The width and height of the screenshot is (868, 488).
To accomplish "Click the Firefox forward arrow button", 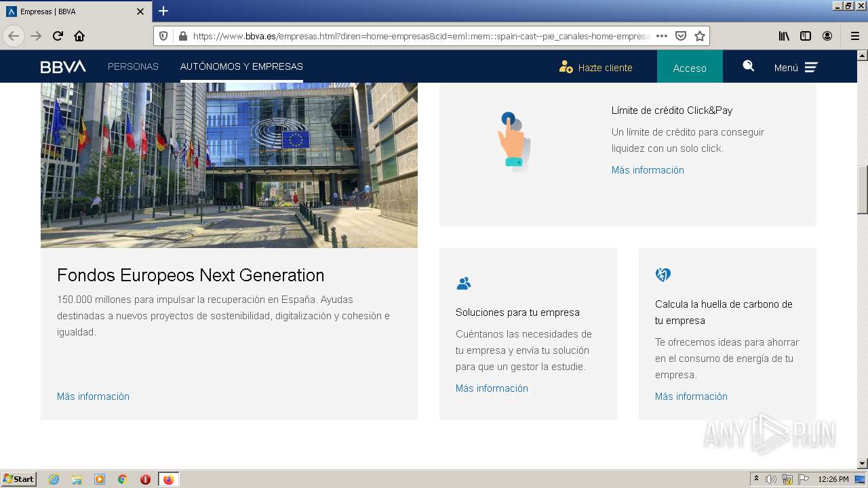I will point(36,36).
